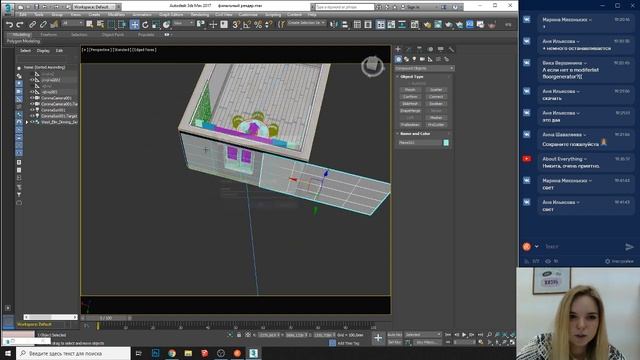Click the ProCutter button

pos(436,124)
